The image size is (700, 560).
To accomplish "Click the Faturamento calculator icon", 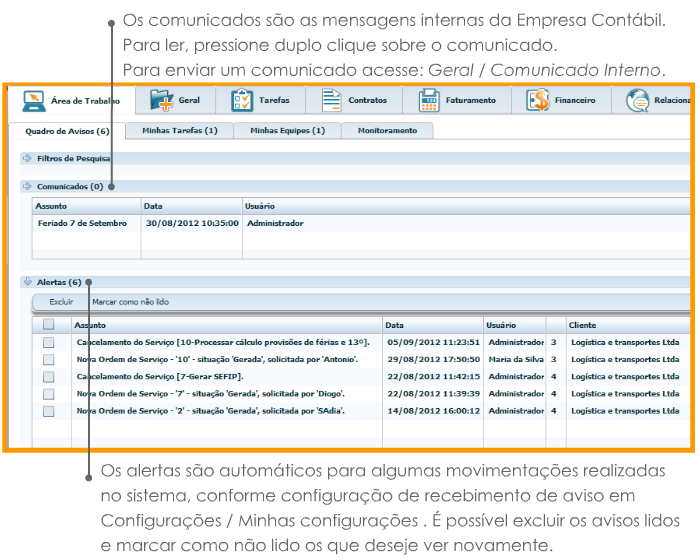I will [x=429, y=100].
